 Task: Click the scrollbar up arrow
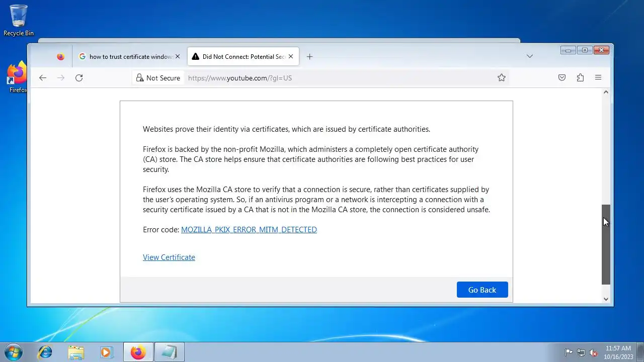[x=606, y=92]
